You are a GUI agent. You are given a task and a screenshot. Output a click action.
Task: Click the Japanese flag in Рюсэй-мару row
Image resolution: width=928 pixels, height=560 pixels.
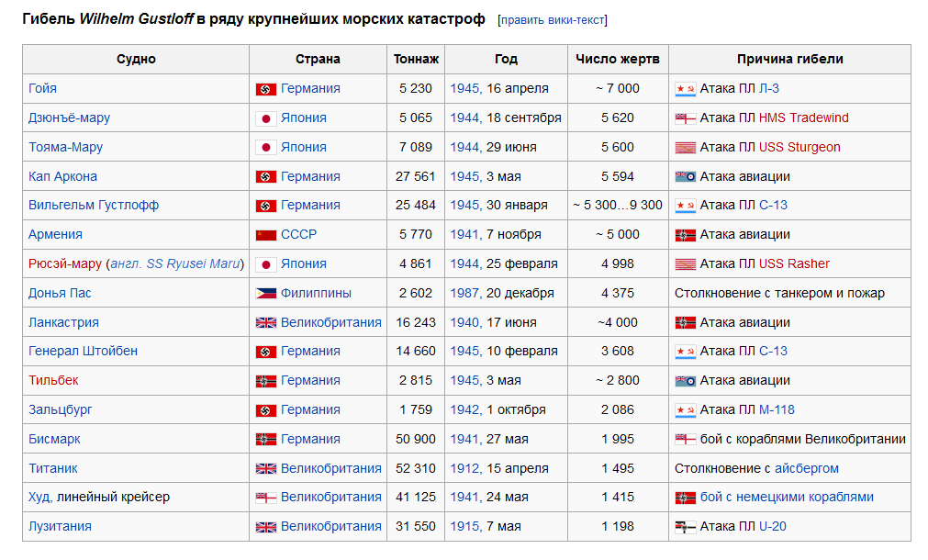tap(266, 264)
